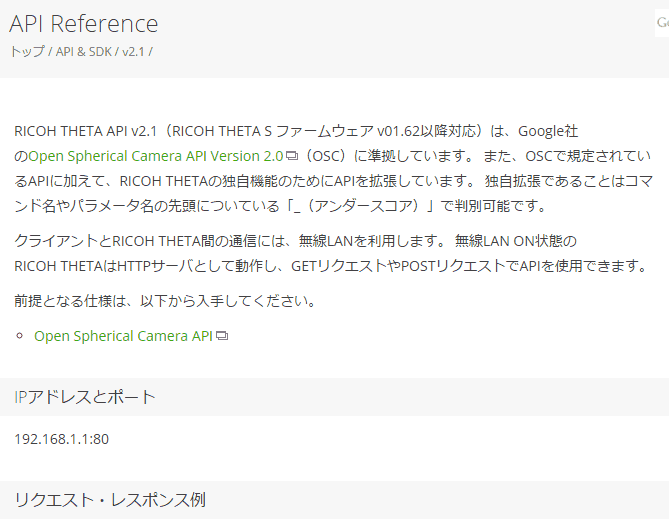The height and width of the screenshot is (519, 669).
Task: Open Open Spherical Camera API Version 2.0 link
Action: coord(156,156)
